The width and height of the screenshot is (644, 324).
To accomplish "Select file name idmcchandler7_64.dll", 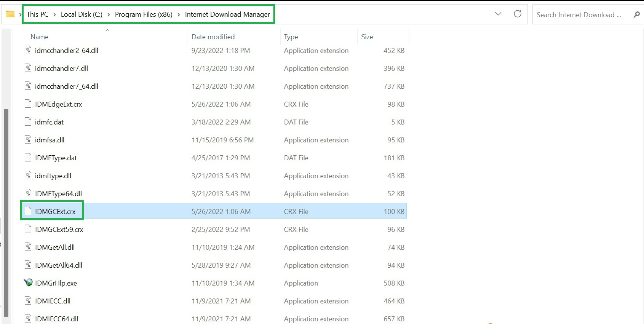I will point(67,86).
